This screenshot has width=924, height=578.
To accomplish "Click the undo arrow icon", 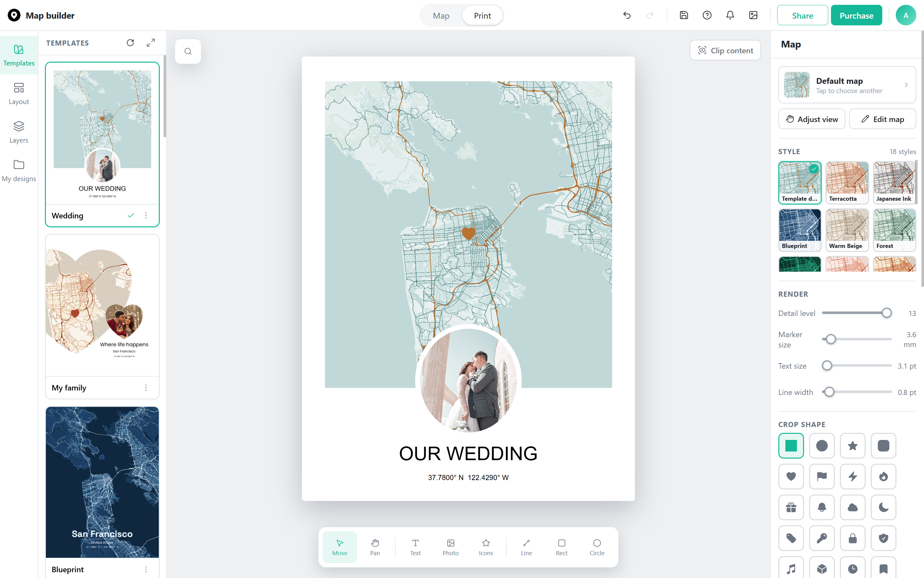I will (627, 15).
